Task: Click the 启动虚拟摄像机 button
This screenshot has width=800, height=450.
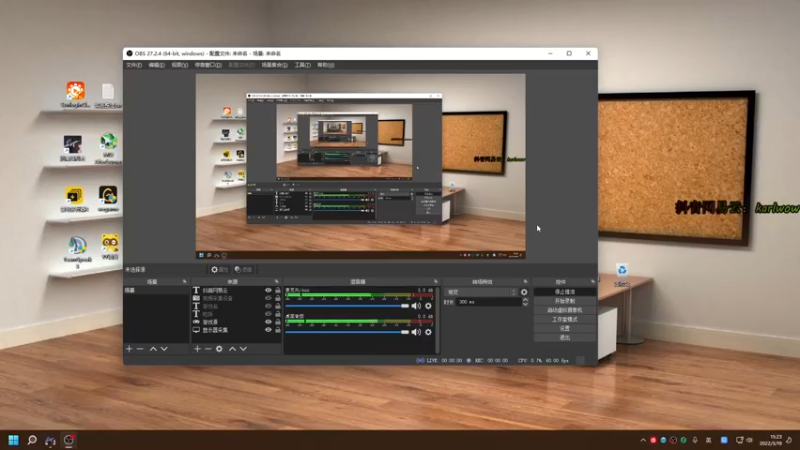Action: point(565,310)
